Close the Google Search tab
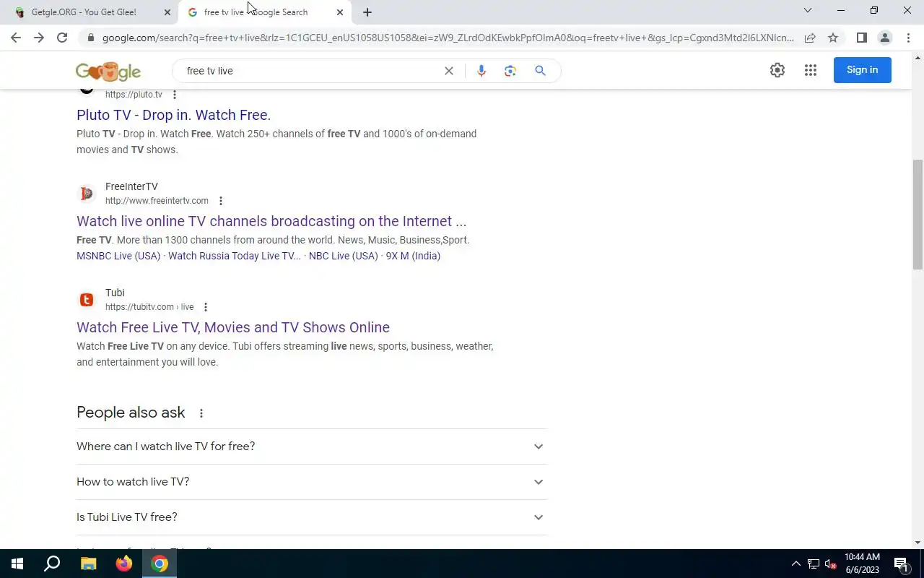The image size is (924, 578). tap(340, 12)
